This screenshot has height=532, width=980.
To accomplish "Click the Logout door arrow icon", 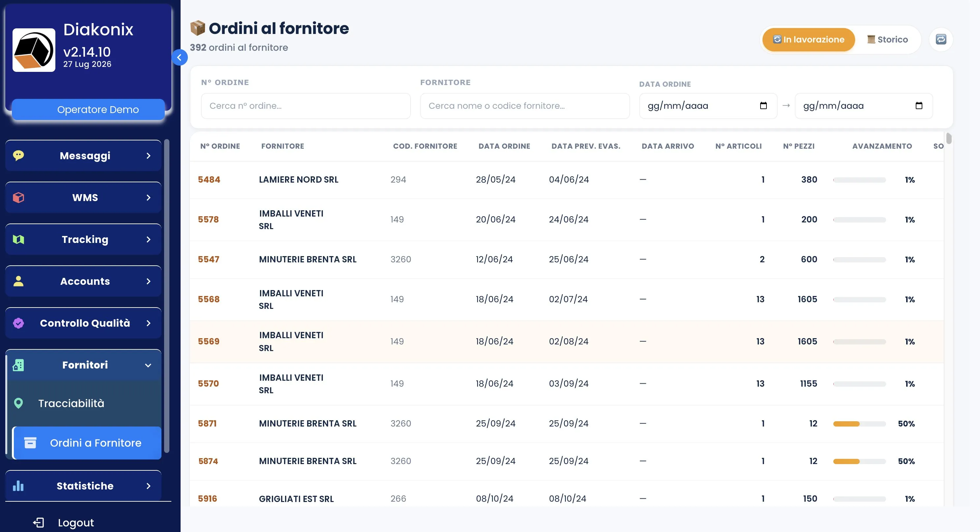I will pos(39,522).
